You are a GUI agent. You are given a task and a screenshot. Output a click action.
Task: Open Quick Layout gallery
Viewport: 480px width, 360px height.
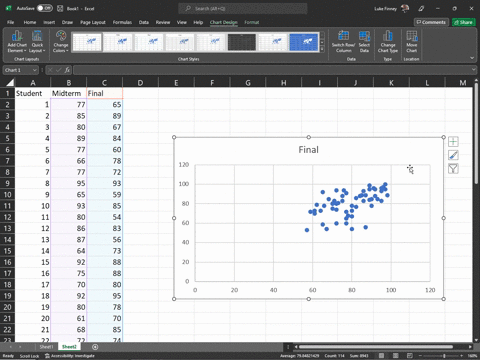37,42
